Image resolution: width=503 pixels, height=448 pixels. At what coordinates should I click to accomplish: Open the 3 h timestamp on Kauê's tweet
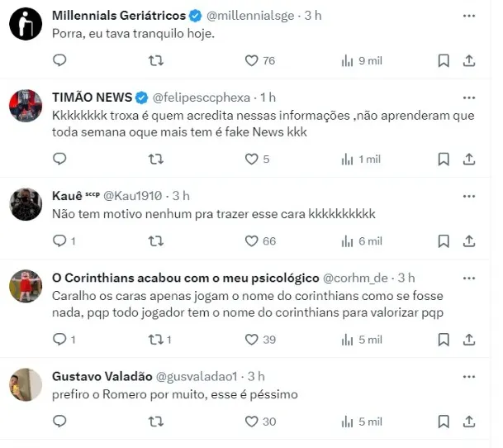pos(180,196)
